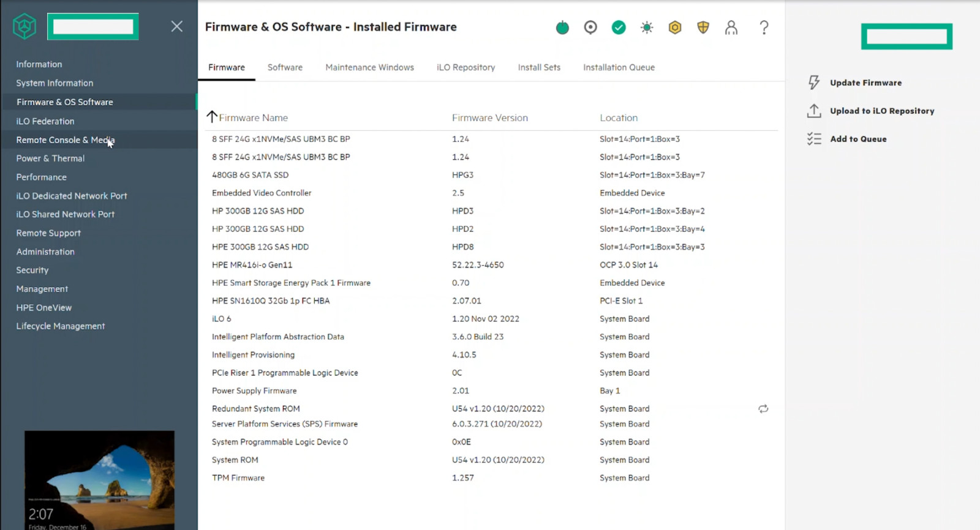Click Power Supply Firmware entry
The image size is (980, 530).
254,390
